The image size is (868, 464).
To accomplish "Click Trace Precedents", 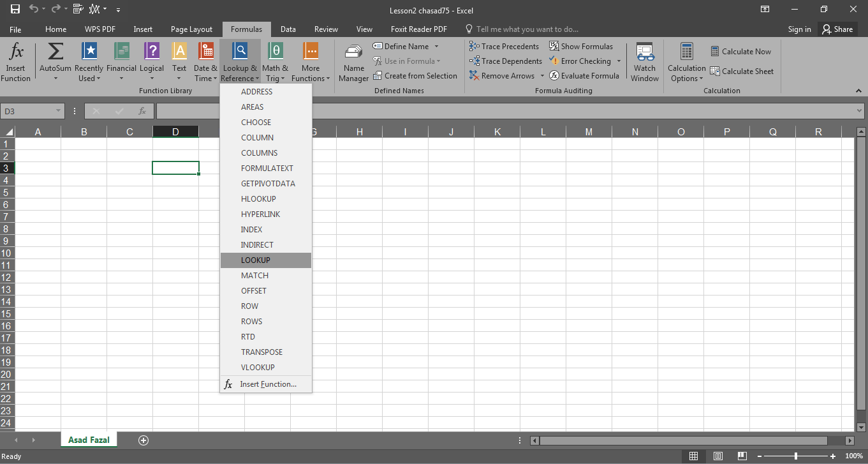I will coord(504,47).
